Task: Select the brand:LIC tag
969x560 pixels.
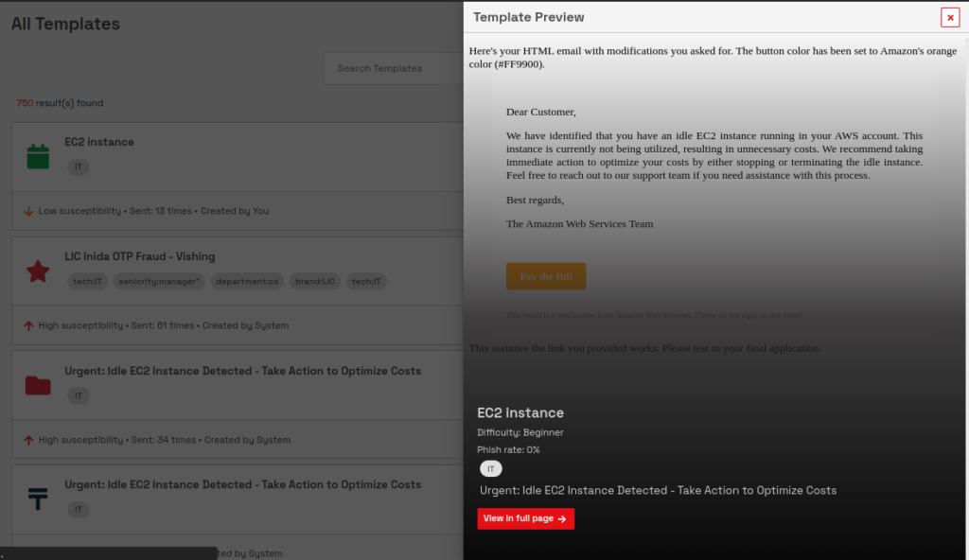Action: pyautogui.click(x=315, y=281)
